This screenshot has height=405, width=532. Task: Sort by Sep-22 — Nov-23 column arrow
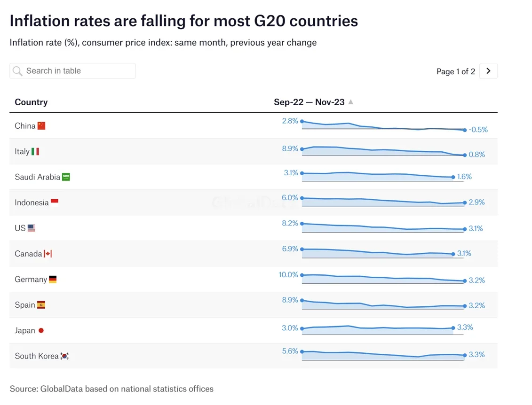pos(351,102)
